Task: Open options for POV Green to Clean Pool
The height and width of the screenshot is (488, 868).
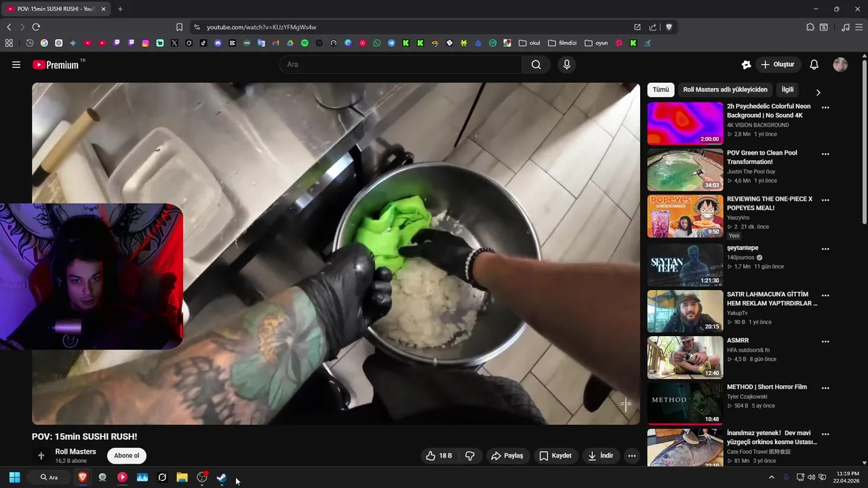Action: coord(825,154)
